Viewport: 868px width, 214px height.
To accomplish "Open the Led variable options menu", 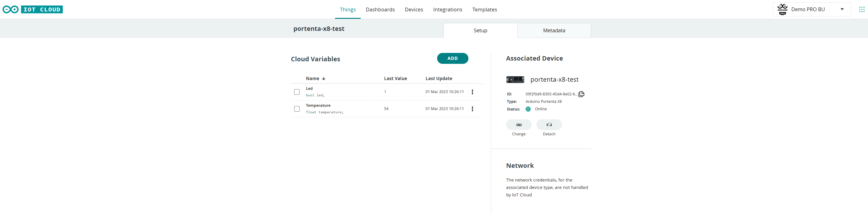I will (472, 92).
